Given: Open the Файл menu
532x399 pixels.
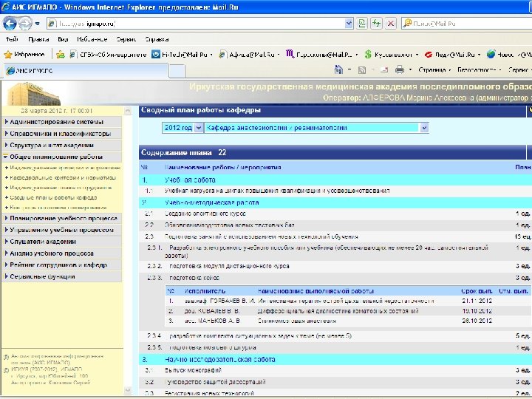Looking at the screenshot, I should tap(12, 38).
